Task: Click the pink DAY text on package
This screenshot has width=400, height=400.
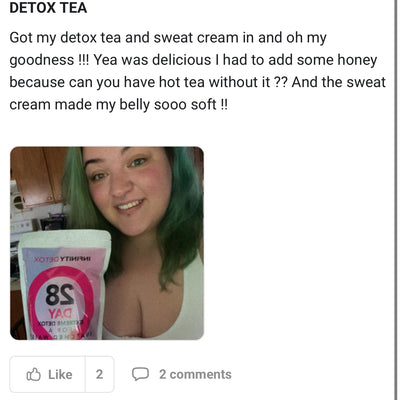Action: coord(60,314)
